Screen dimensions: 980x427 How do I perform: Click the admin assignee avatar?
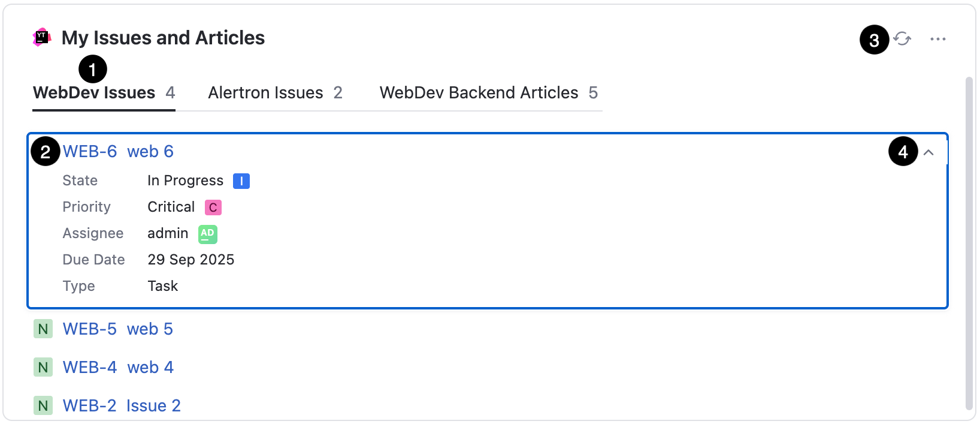click(x=207, y=234)
